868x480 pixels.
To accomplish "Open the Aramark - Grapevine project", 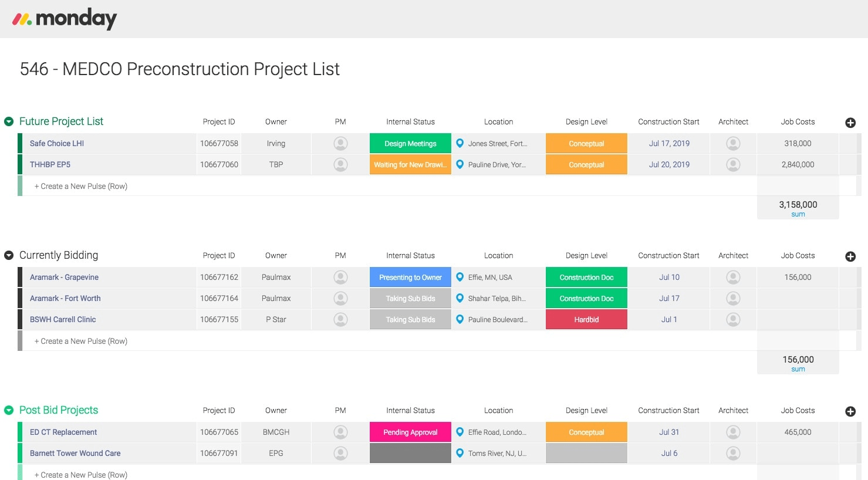I will coord(64,277).
